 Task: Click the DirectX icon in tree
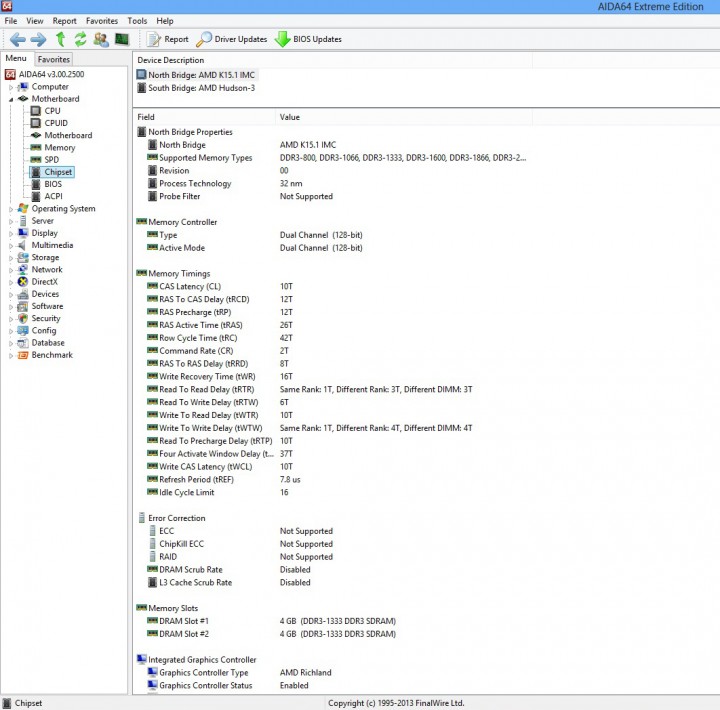point(23,282)
